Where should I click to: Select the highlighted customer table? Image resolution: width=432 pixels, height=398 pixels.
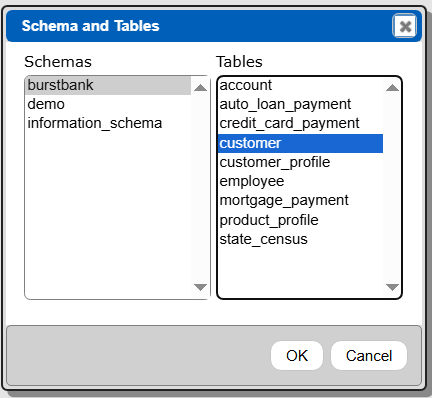point(300,143)
